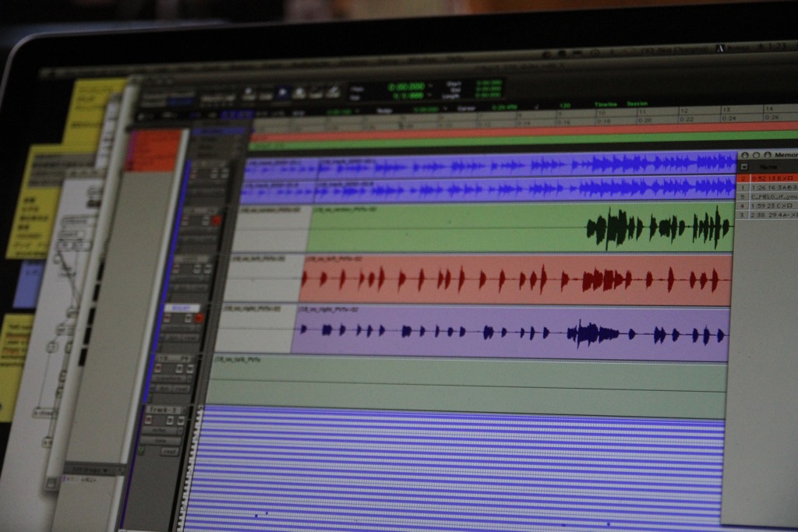
Task: Select the Zoomer tool in the toolbar
Action: click(x=248, y=93)
